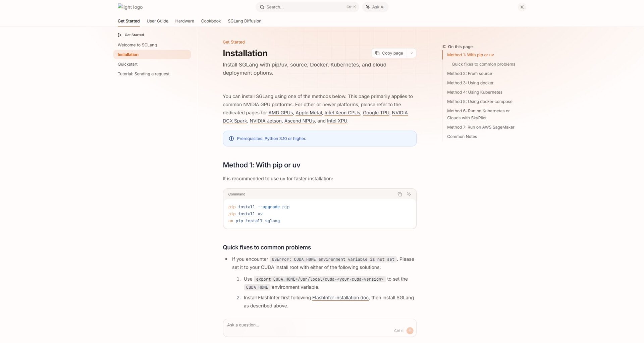Click the 'uv pip install sglang' code line

(254, 221)
